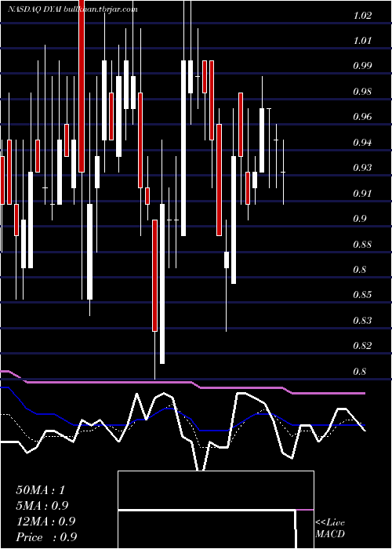Image resolution: width=392 pixels, height=549 pixels.
Task: Click the 0.94 price axis label
Action: 362,143
